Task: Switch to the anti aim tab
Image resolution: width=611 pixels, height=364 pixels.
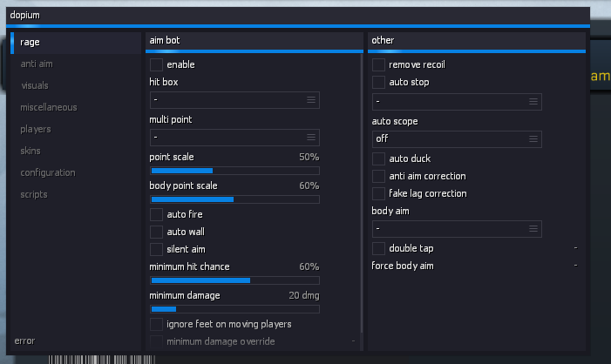Action: [37, 64]
